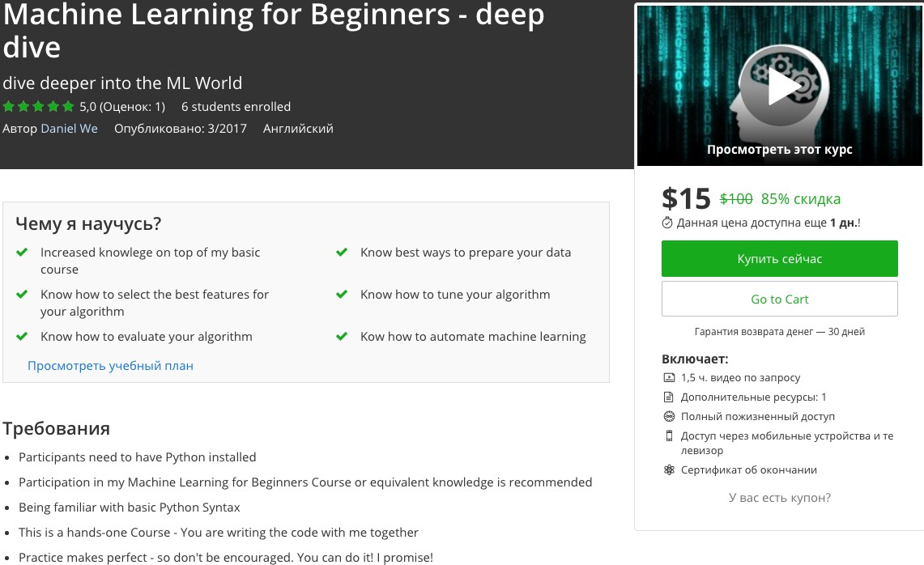Click checkmark beside 'Know best ways to prepare'

342,253
